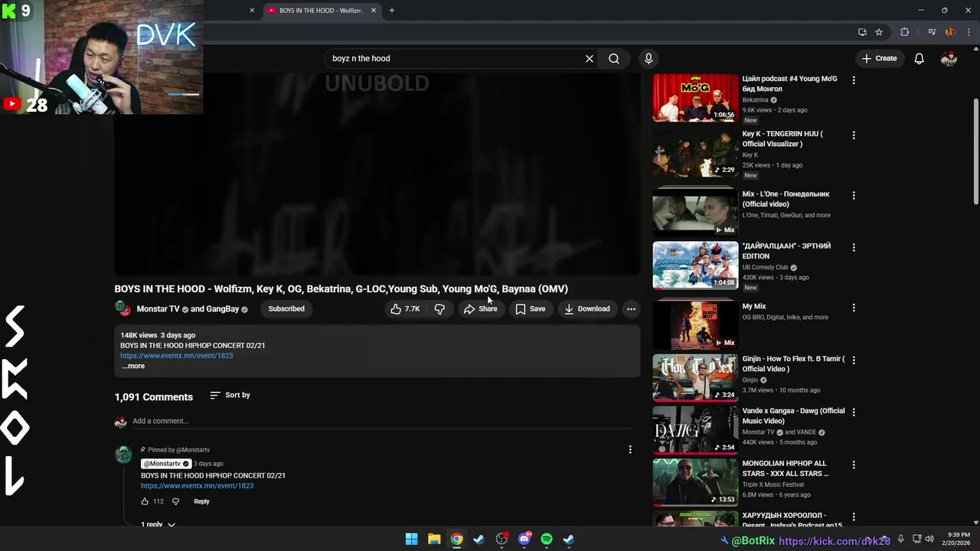Screen dimensions: 980x551
Task: Open Цайн podcast #4 Young Mo'G thumbnail
Action: tap(695, 98)
